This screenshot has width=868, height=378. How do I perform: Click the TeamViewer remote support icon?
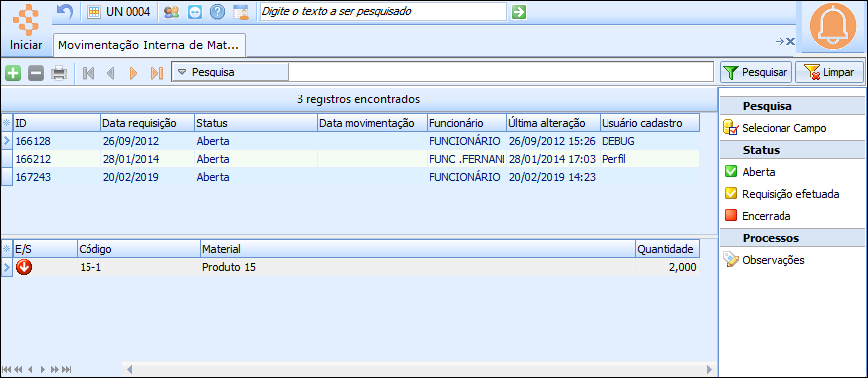click(x=194, y=12)
